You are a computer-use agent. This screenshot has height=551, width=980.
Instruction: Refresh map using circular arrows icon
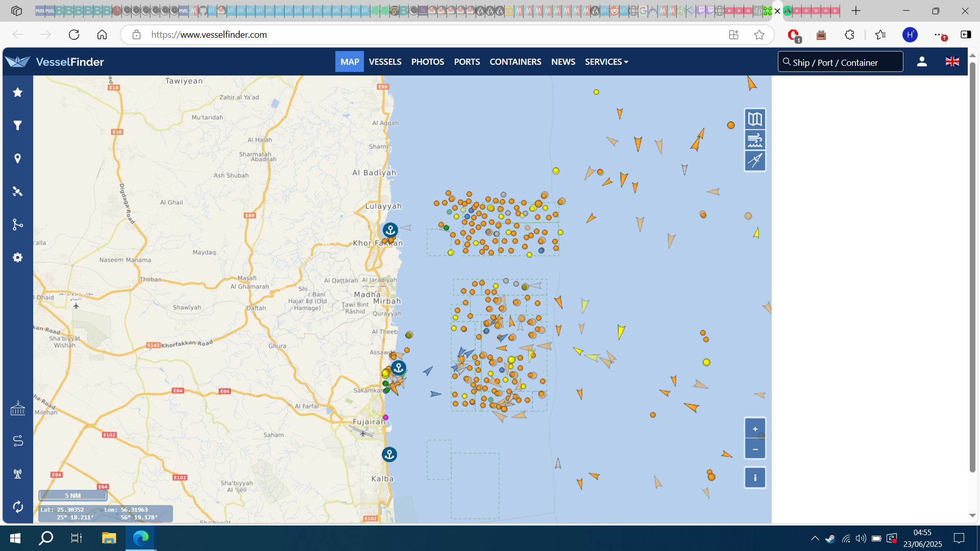18,507
